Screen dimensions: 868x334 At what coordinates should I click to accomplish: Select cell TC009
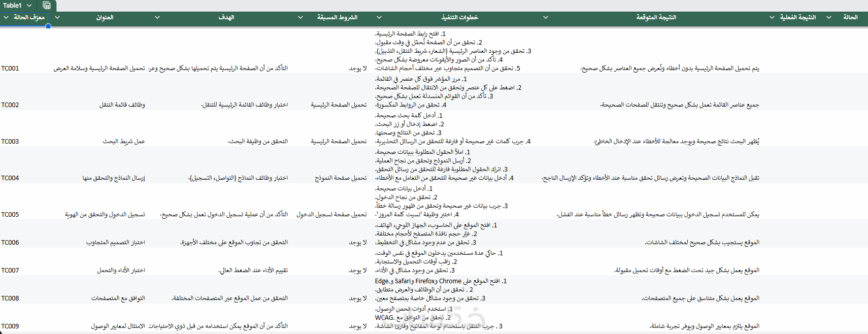[x=10, y=326]
